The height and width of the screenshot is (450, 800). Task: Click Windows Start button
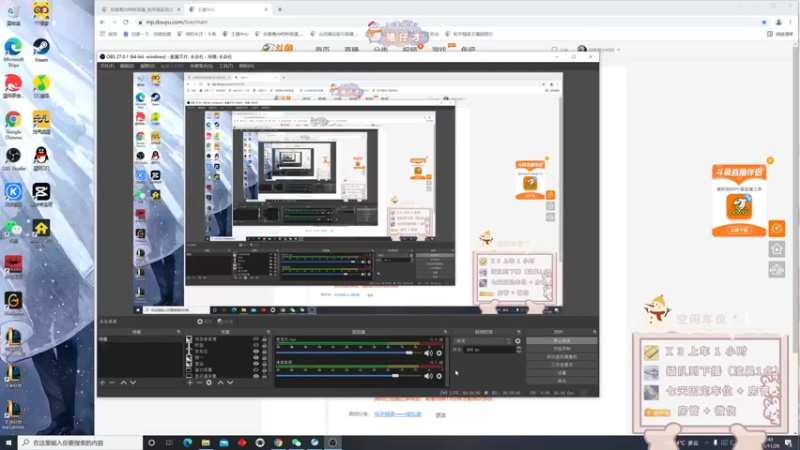[8, 442]
